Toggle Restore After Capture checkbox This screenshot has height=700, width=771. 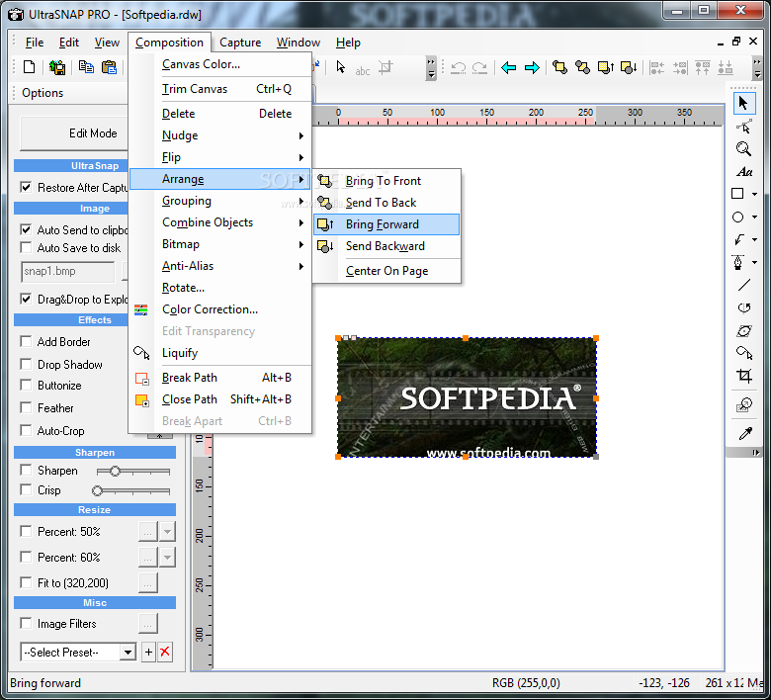26,188
